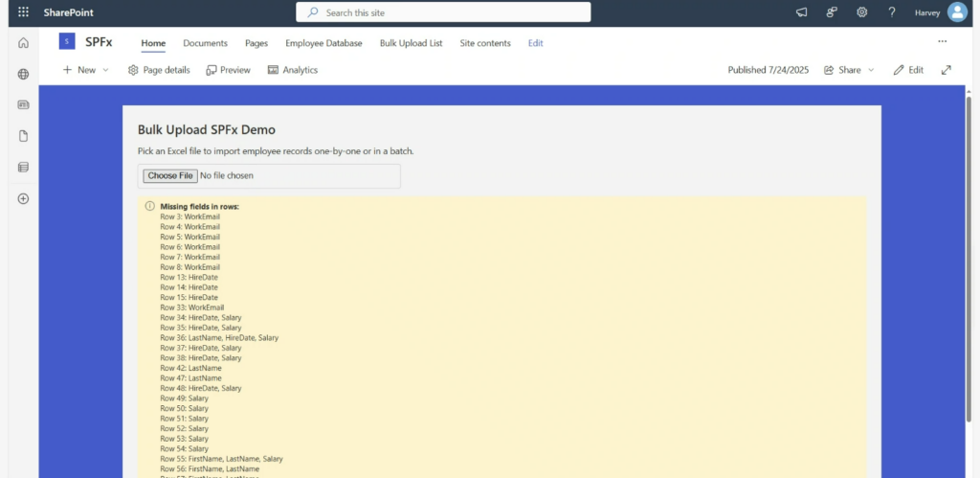Open the Employee Database link
Viewport: 980px width, 478px height.
[323, 43]
